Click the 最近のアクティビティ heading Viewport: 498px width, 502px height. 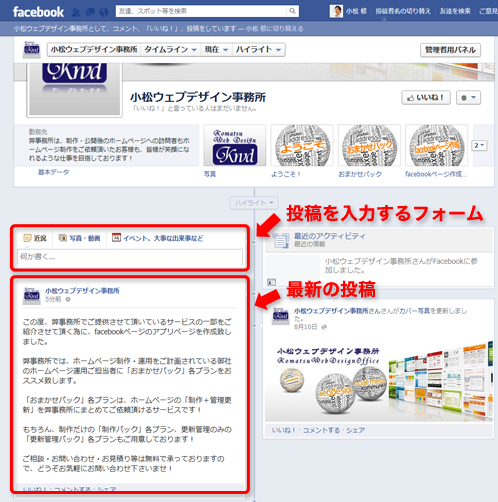(x=329, y=236)
